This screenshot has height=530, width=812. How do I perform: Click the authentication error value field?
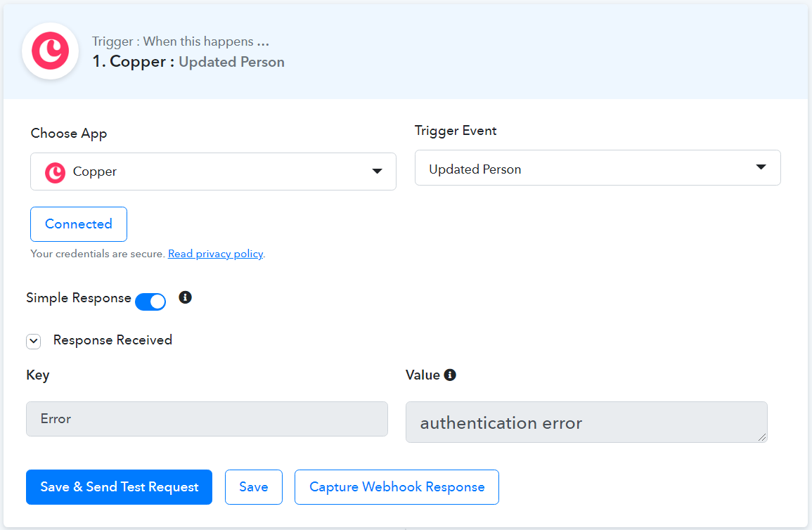tap(586, 422)
